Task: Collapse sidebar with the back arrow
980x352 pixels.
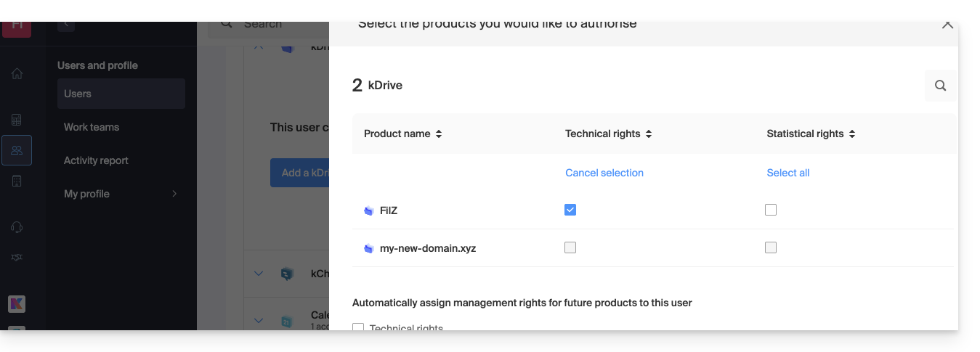Action: coord(65,24)
